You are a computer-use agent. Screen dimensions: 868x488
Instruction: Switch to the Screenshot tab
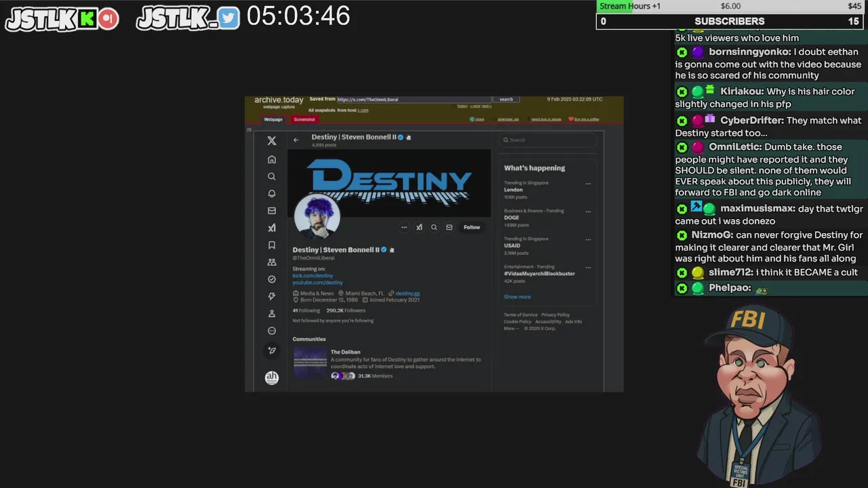[x=304, y=119]
